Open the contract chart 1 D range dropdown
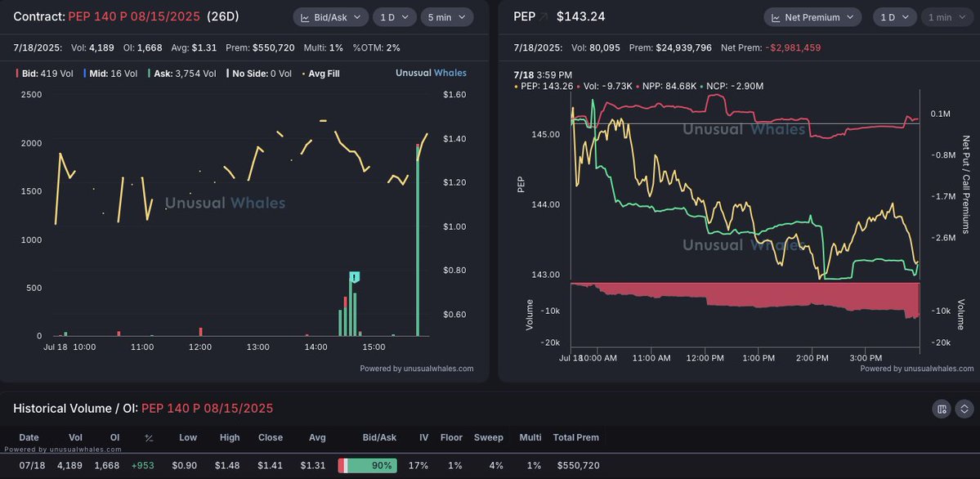Screen dimensions: 980x479 coord(395,17)
